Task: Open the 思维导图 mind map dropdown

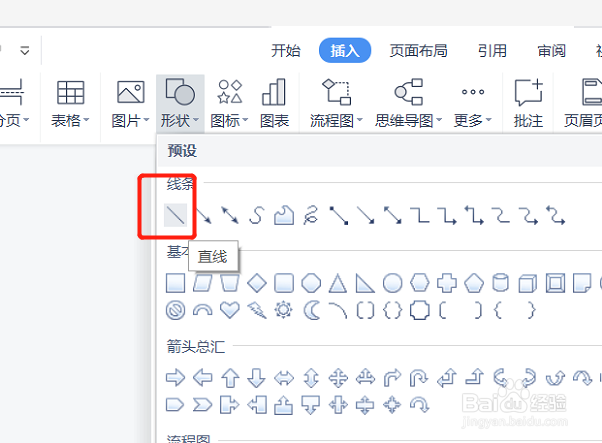Action: click(x=408, y=104)
